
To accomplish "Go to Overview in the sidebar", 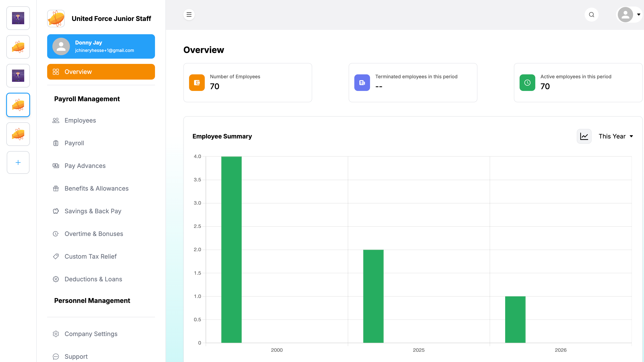I will pyautogui.click(x=101, y=72).
